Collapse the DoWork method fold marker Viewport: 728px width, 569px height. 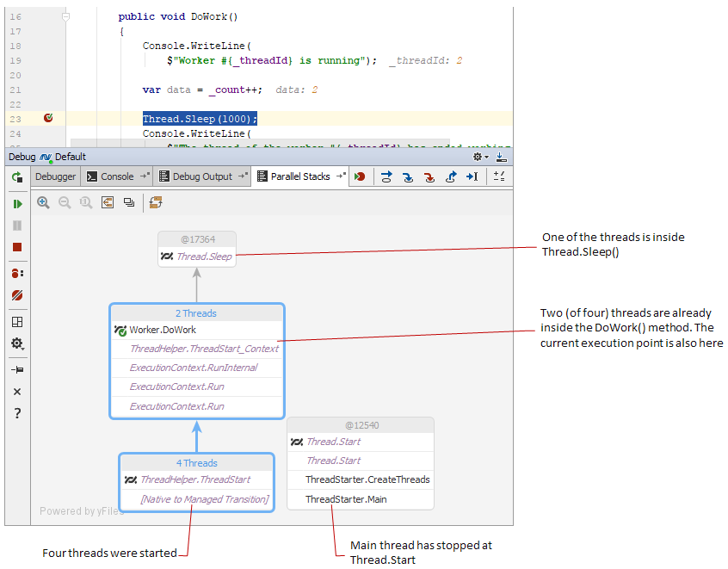[x=66, y=16]
